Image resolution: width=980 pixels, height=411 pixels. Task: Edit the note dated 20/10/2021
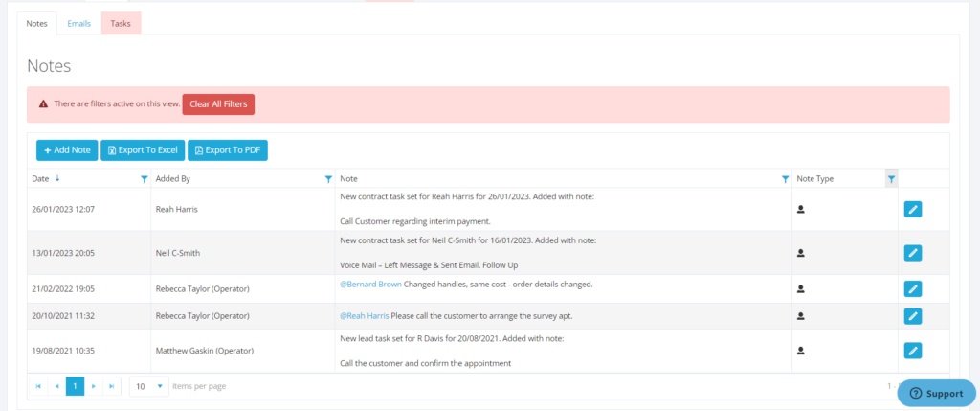[912, 316]
